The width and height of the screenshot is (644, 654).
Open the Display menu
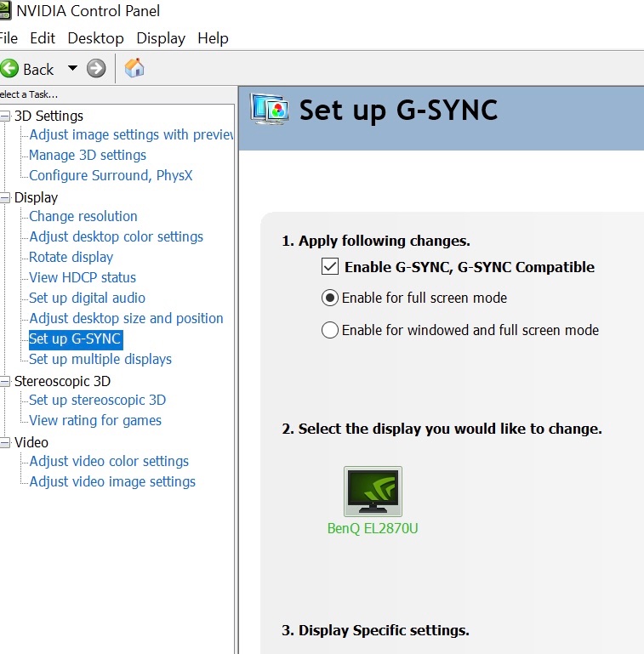pyautogui.click(x=161, y=38)
